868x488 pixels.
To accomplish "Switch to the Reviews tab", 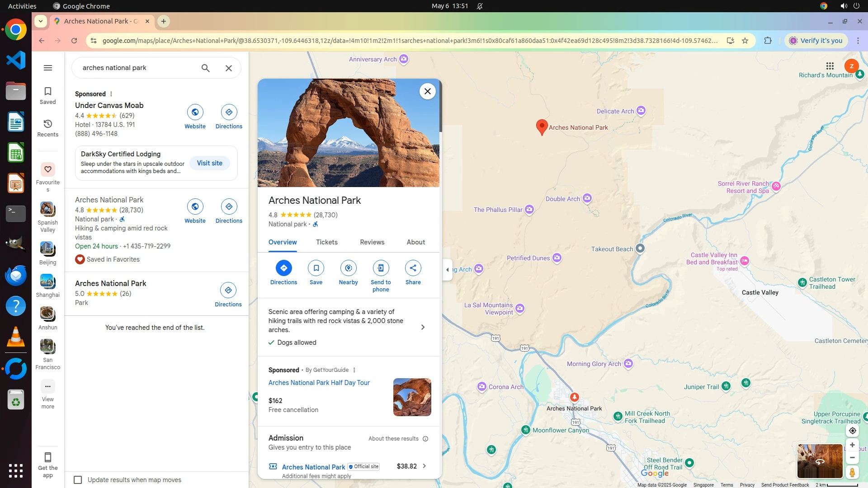I will click(372, 242).
